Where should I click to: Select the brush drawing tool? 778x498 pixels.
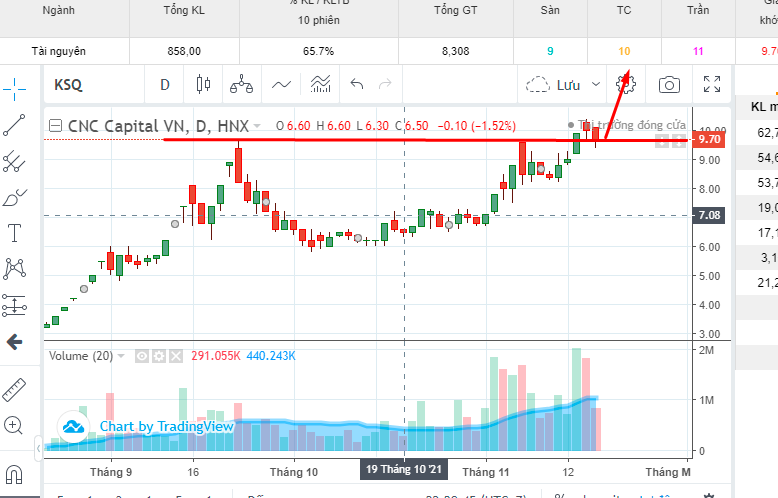pos(14,197)
